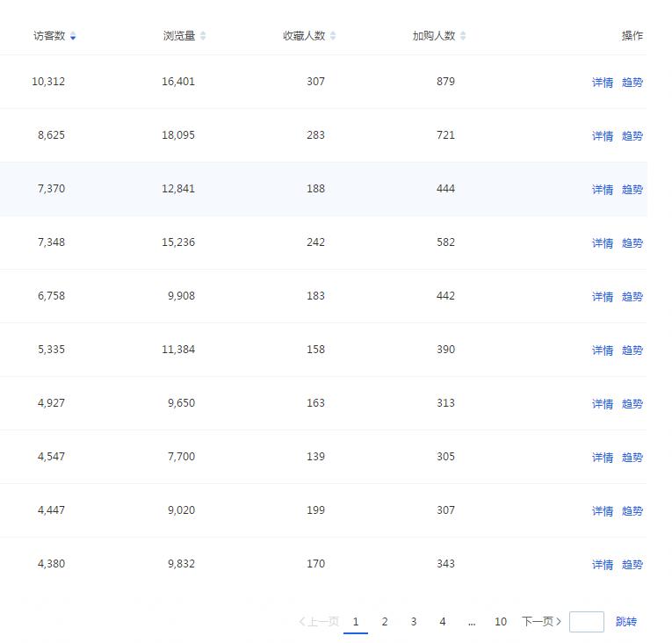672x643 pixels.
Task: Switch to page 3 in pagination
Action: click(414, 622)
